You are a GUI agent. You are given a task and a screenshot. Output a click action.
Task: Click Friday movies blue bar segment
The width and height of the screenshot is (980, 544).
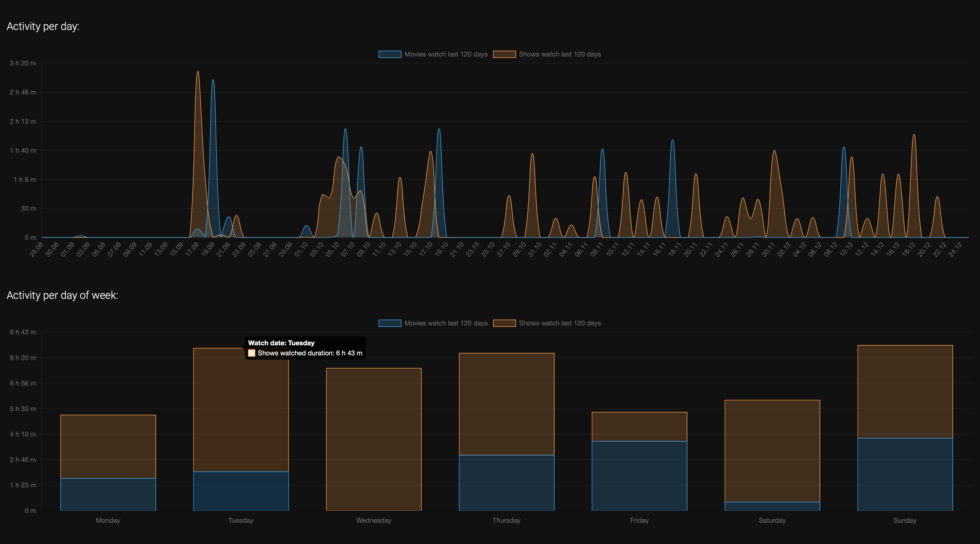[x=639, y=476]
